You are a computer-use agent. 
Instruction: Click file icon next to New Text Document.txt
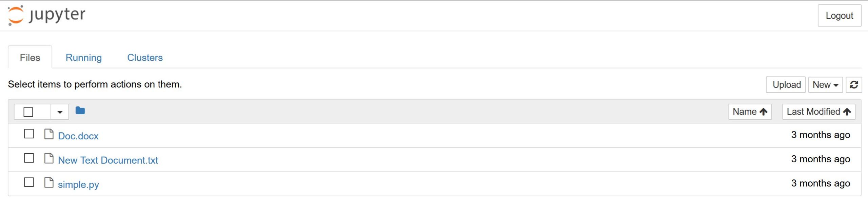click(x=49, y=158)
